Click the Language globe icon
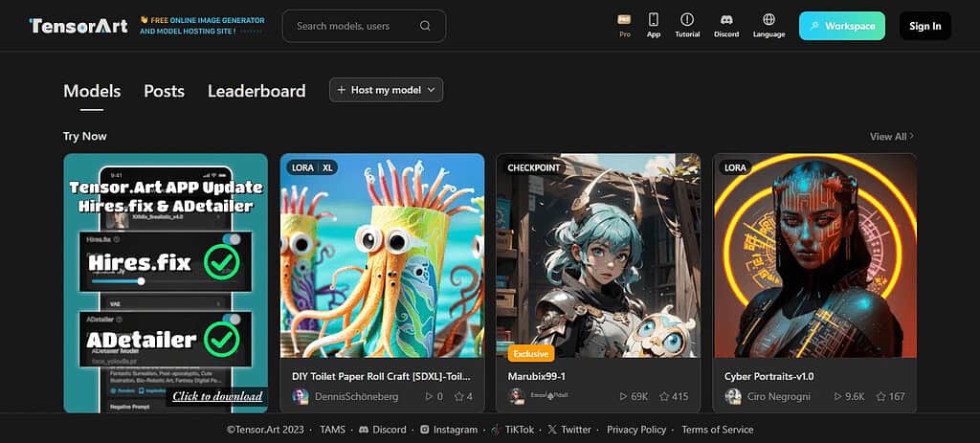 pyautogui.click(x=768, y=19)
